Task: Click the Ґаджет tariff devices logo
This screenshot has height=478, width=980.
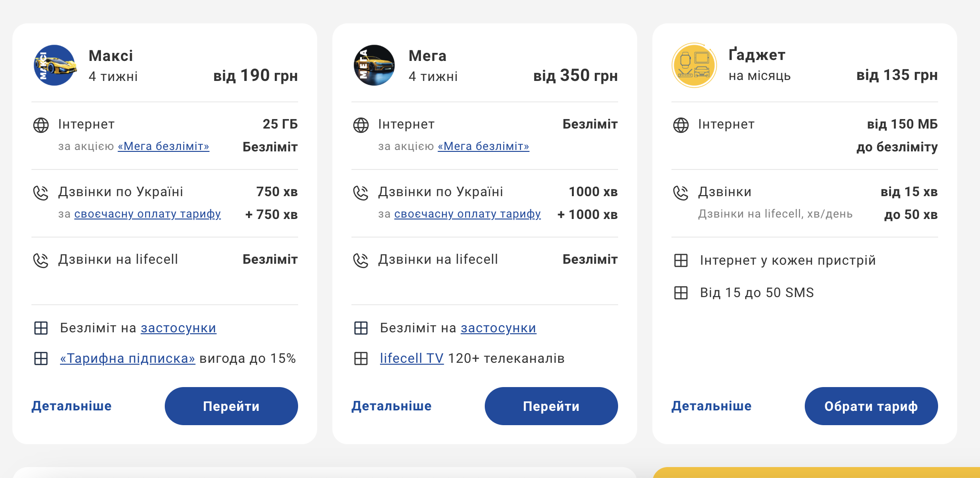Action: click(694, 65)
